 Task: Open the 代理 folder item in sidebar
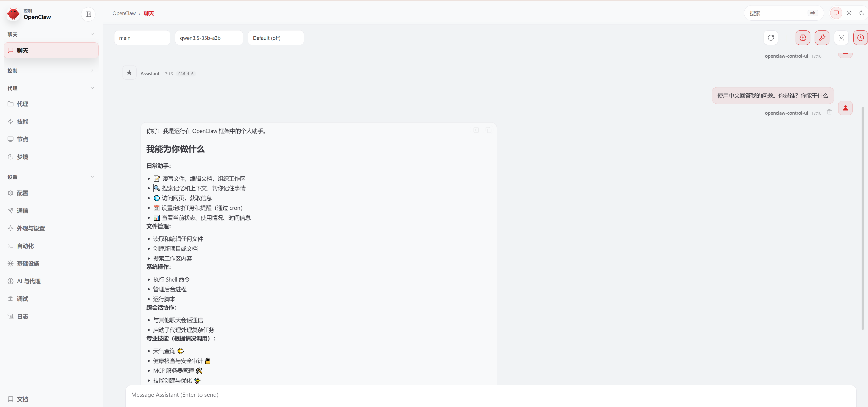pyautogui.click(x=51, y=104)
